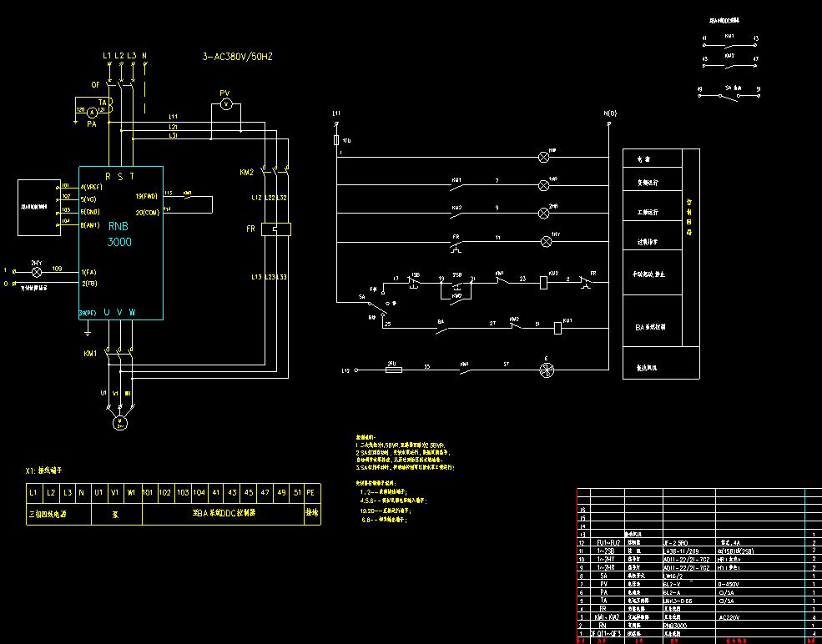Click 'AC220V' spec in the KM1~KM2 row

click(729, 617)
